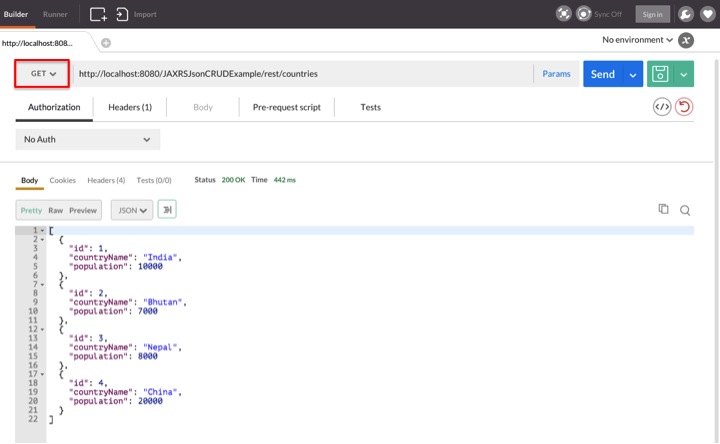The height and width of the screenshot is (444, 720).
Task: Click the Sign in button
Action: pos(652,14)
